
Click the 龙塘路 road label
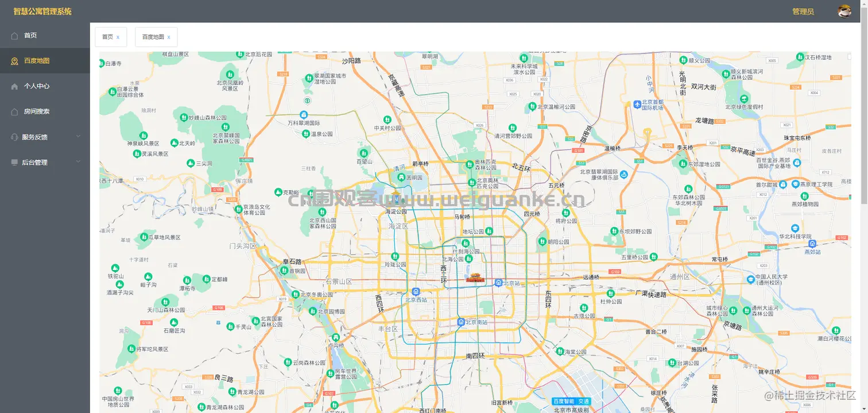pyautogui.click(x=704, y=121)
